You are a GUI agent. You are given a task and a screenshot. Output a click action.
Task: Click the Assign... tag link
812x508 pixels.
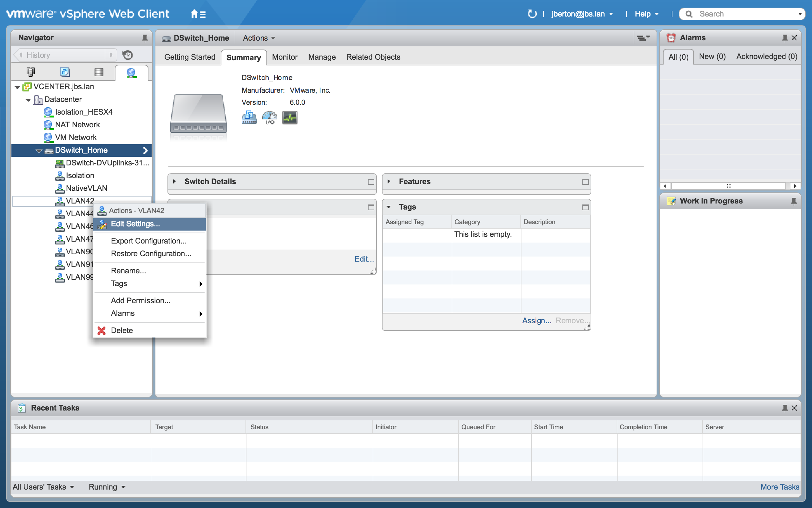click(537, 321)
